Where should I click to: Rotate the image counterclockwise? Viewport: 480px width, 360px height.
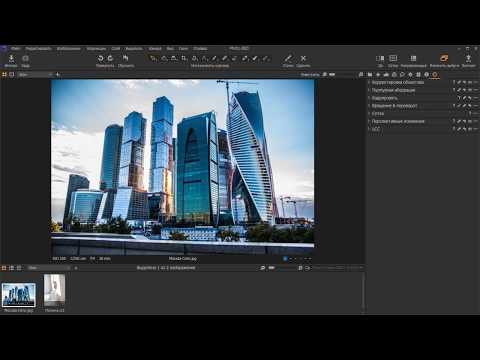(100, 59)
